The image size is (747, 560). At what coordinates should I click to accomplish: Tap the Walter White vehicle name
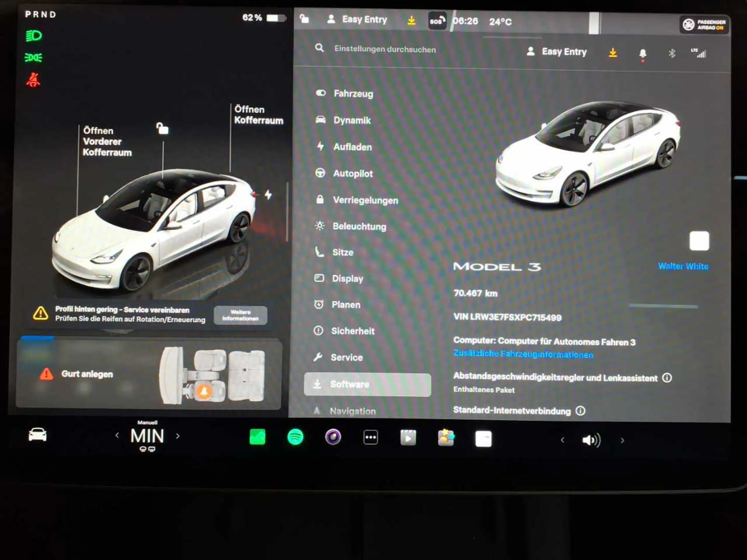(683, 266)
